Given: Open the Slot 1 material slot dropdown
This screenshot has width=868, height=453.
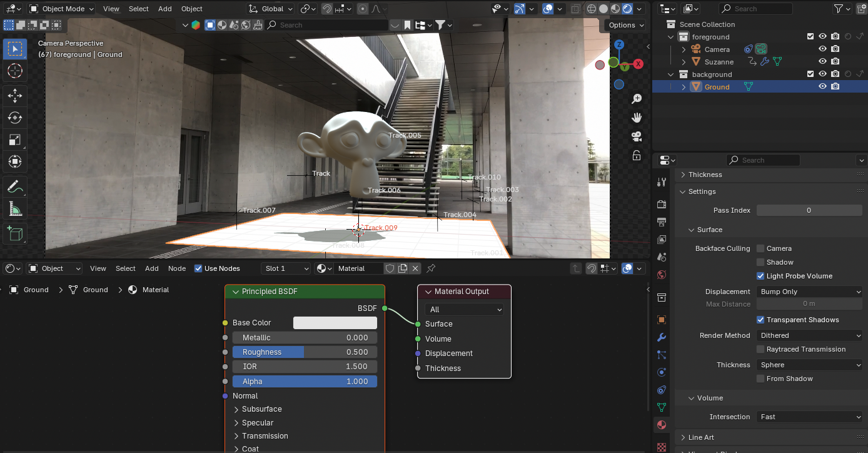Looking at the screenshot, I should point(286,268).
